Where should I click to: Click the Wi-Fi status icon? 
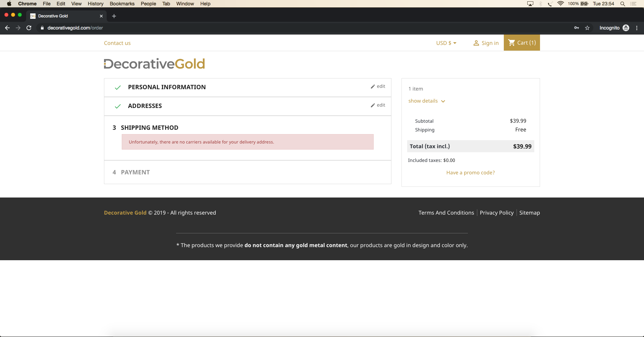[x=560, y=4]
